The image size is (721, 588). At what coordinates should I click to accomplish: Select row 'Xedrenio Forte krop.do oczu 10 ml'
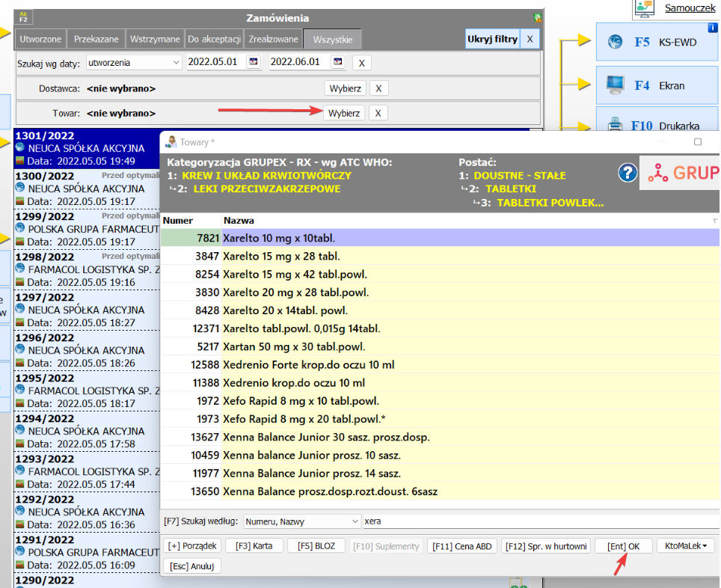440,364
